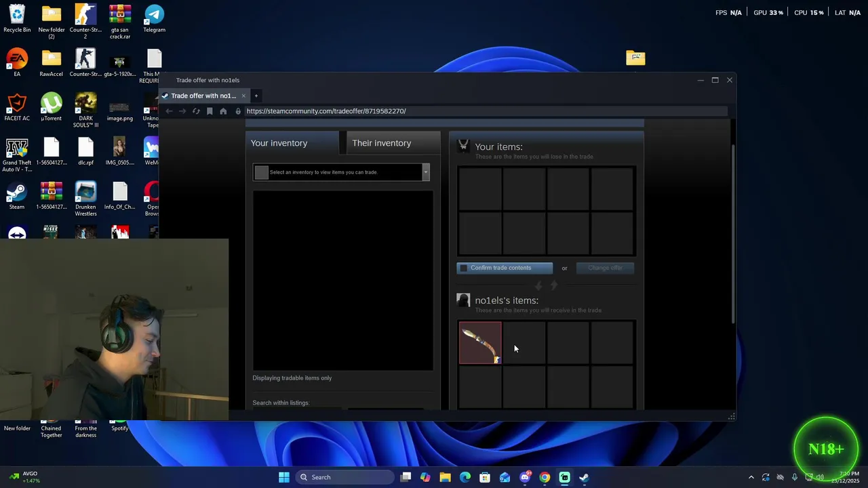Open Task View from the taskbar

[x=406, y=477]
